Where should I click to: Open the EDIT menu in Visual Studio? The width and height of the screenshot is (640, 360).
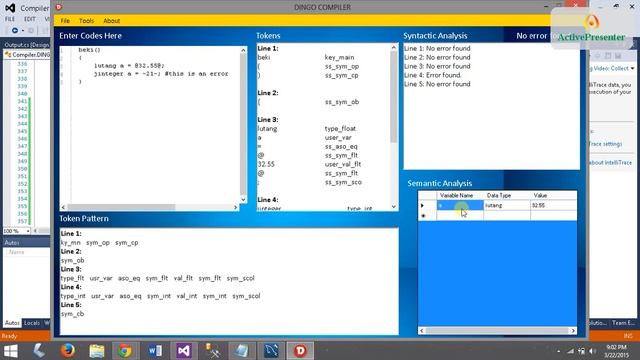tap(30, 19)
